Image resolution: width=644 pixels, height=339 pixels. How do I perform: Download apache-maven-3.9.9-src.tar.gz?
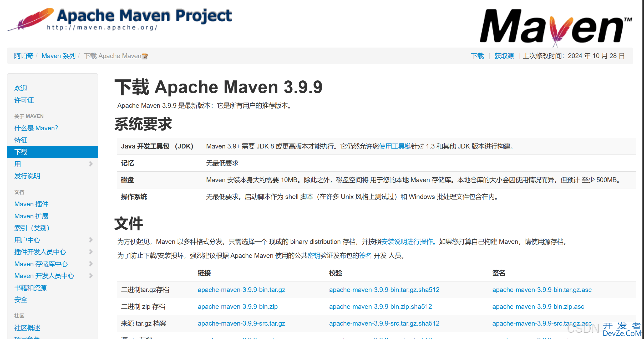click(241, 323)
